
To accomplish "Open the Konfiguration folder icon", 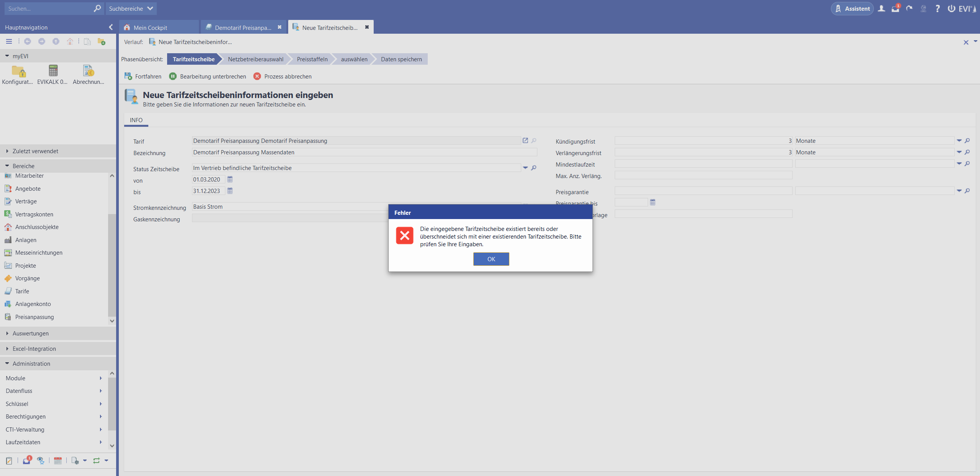I will pyautogui.click(x=18, y=71).
